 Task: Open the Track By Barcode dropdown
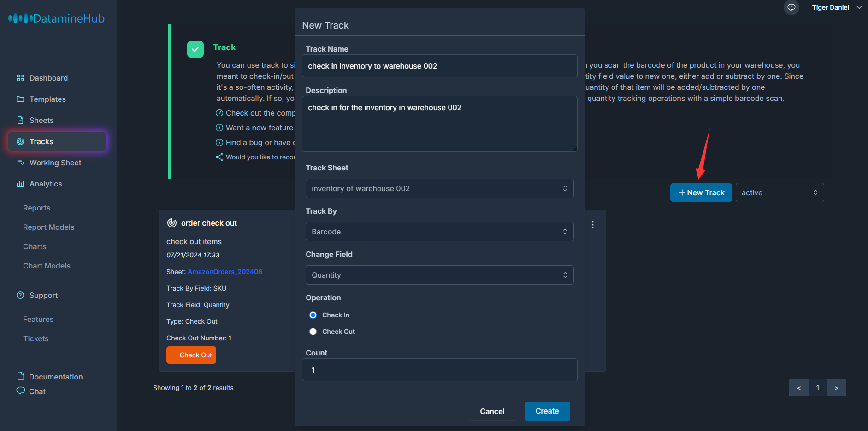[440, 232]
